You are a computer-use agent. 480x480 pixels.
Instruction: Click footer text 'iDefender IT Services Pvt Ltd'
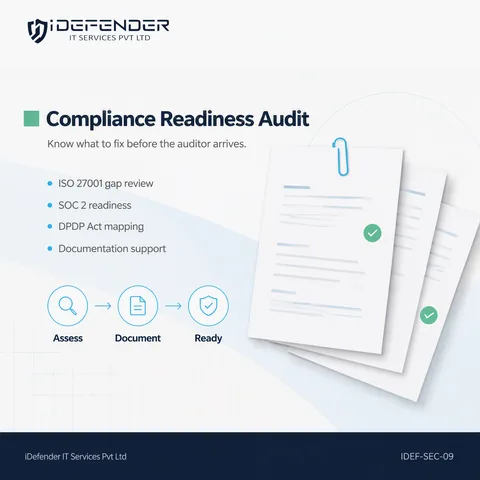[x=75, y=456]
